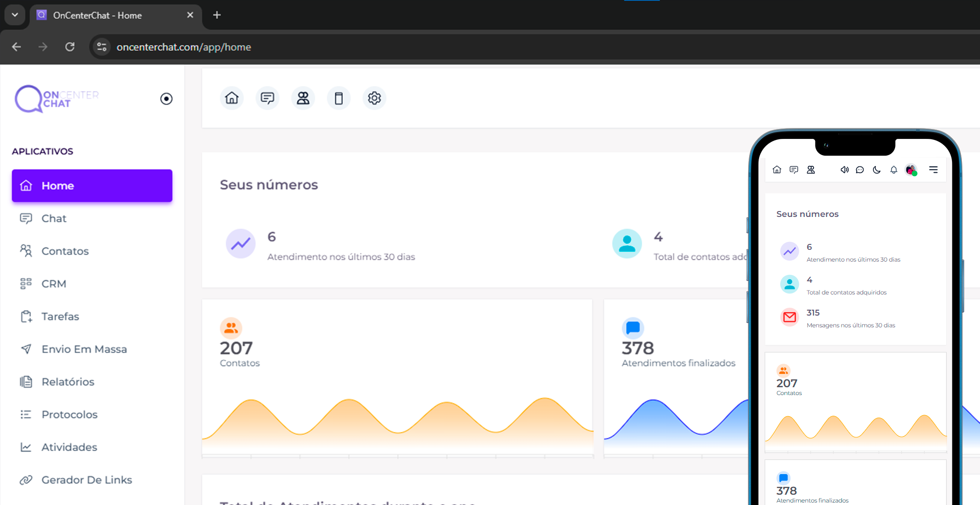Screen dimensions: 980x505
Task: Open CRM from the sidebar
Action: [x=54, y=284]
